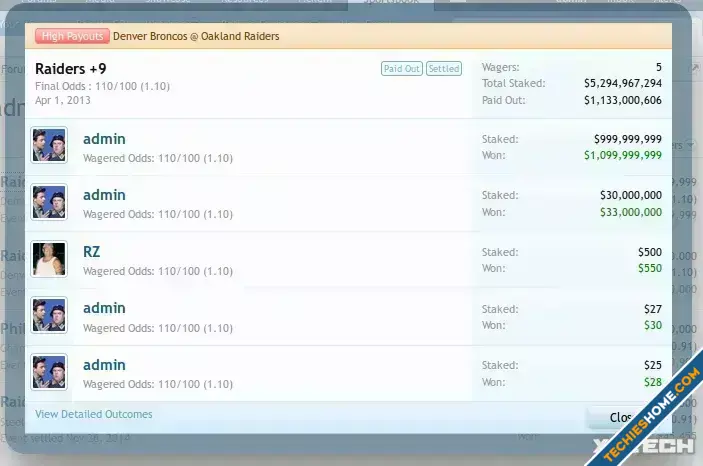The width and height of the screenshot is (703, 466).
Task: Select Total Staked value $5,294,967,294
Action: point(623,83)
